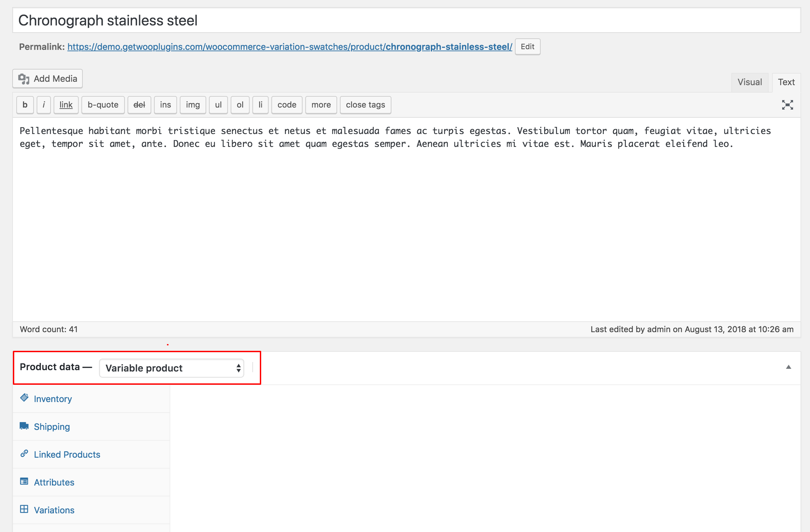810x532 pixels.
Task: Enter distraction-free fullscreen editing mode
Action: (x=787, y=105)
